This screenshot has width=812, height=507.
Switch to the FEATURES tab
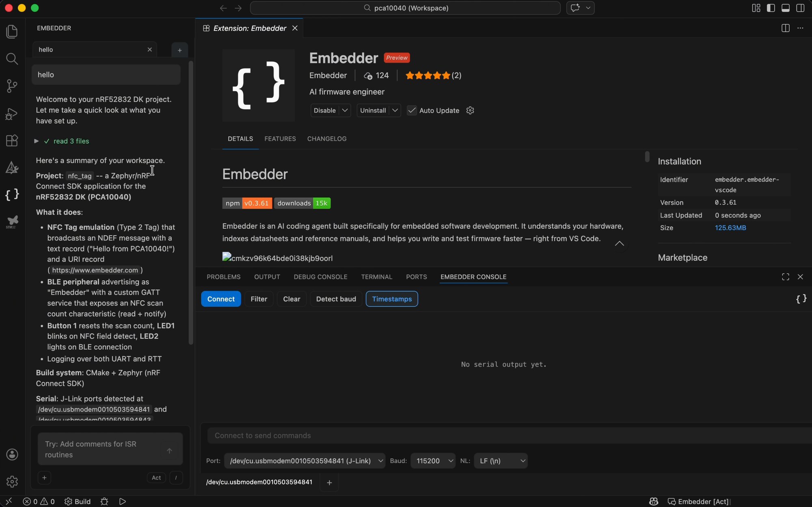280,139
